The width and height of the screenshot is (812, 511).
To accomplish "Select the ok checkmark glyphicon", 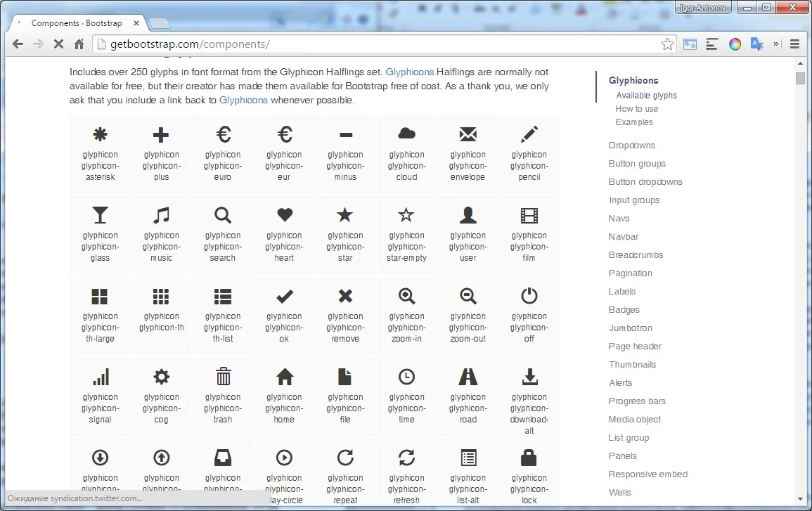I will [284, 296].
